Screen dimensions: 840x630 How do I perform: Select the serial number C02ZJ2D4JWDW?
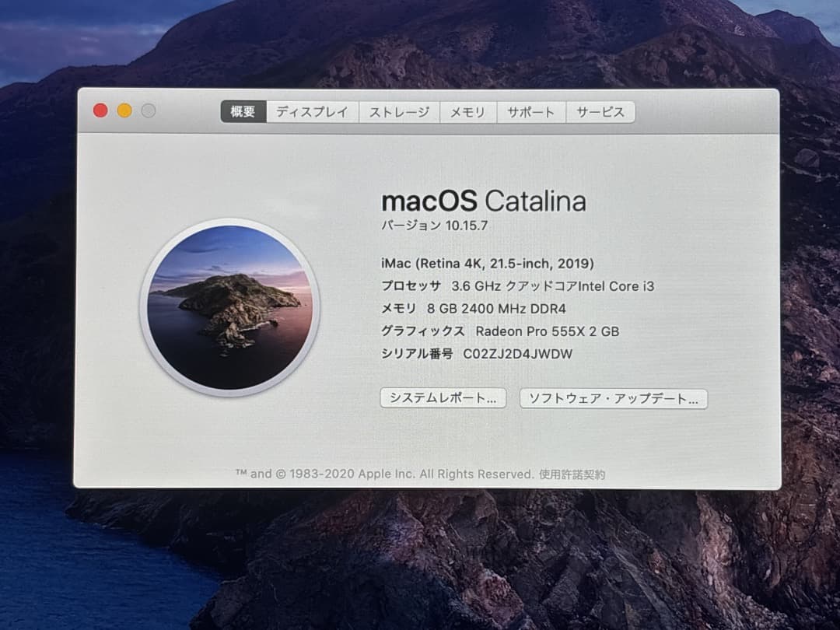[516, 353]
